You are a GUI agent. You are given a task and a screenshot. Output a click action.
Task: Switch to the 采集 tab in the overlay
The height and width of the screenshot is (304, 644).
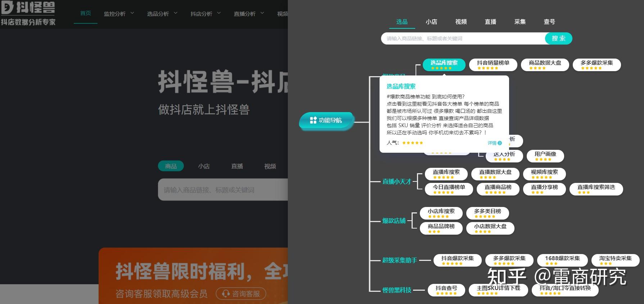520,22
